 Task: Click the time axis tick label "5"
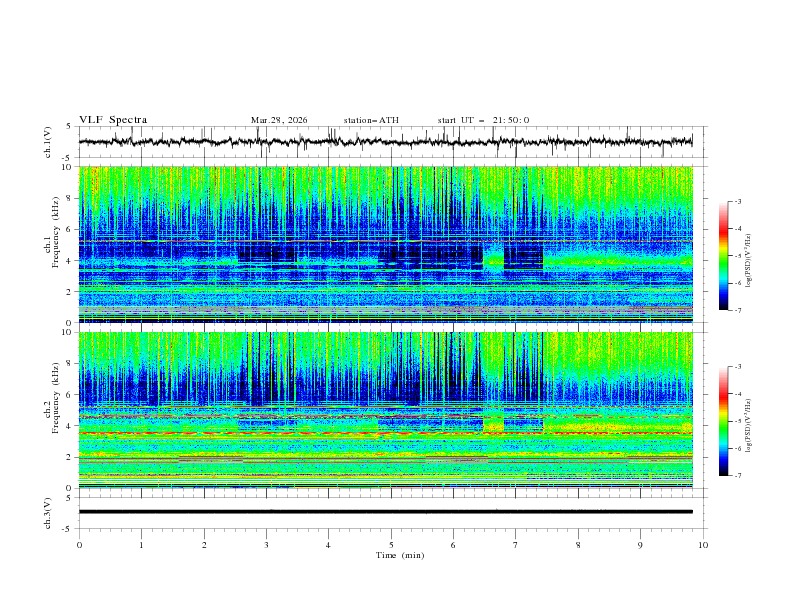click(x=391, y=545)
